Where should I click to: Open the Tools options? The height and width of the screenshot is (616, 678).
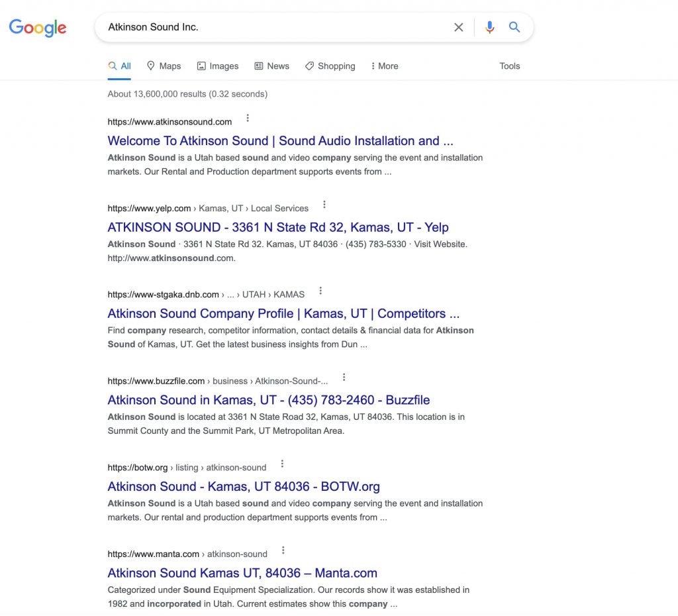tap(509, 66)
